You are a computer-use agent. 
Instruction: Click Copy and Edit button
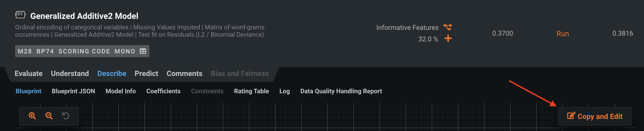click(x=595, y=116)
